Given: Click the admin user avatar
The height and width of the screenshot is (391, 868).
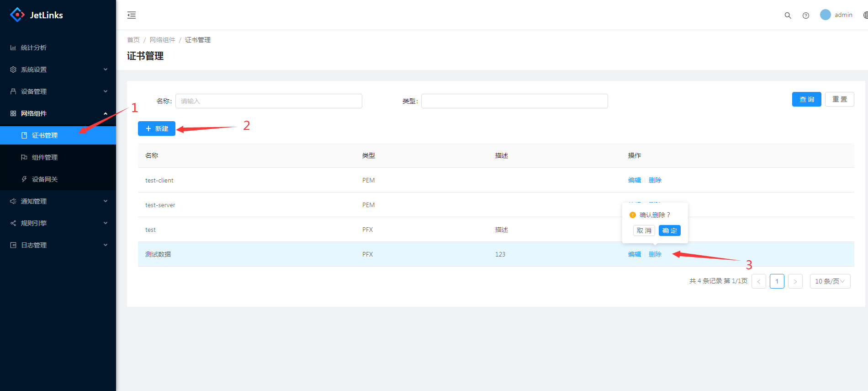Looking at the screenshot, I should (x=825, y=15).
